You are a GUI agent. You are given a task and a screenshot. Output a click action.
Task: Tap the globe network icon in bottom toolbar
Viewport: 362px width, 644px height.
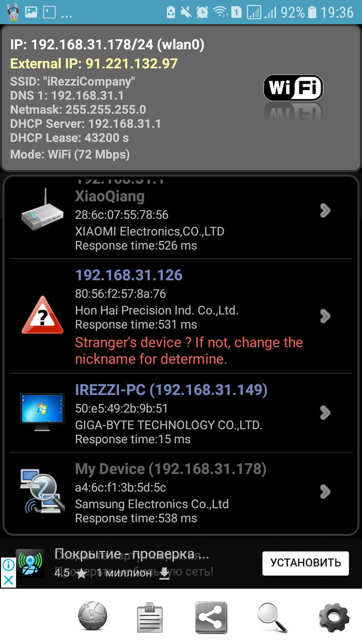click(93, 617)
